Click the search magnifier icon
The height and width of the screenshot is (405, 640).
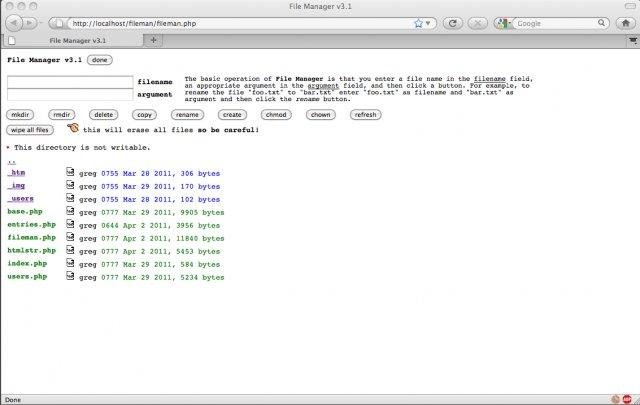tap(602, 23)
